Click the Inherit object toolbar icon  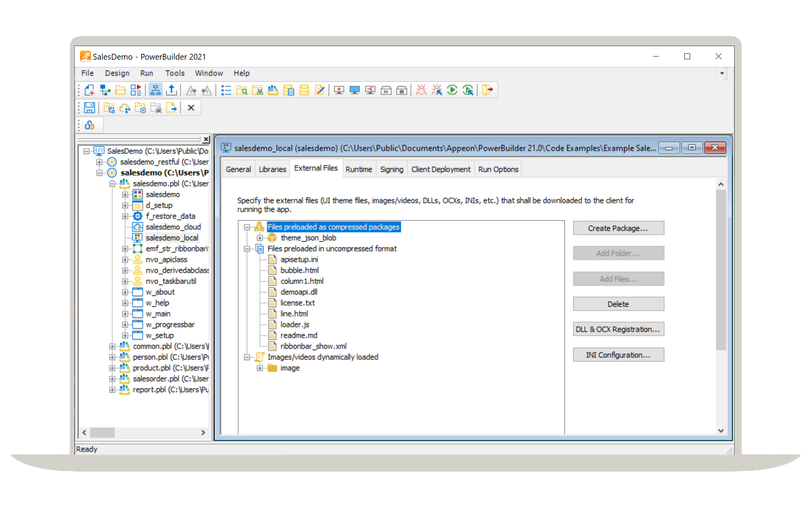coord(105,90)
